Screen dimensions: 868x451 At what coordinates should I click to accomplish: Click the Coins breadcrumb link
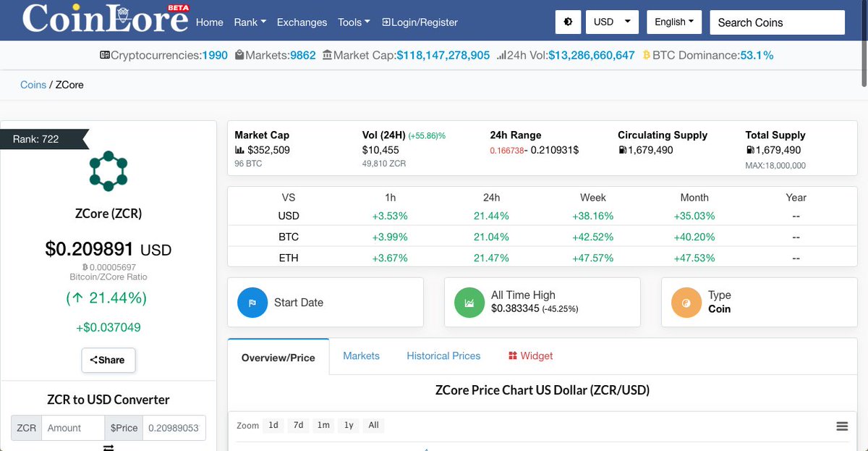pyautogui.click(x=33, y=85)
